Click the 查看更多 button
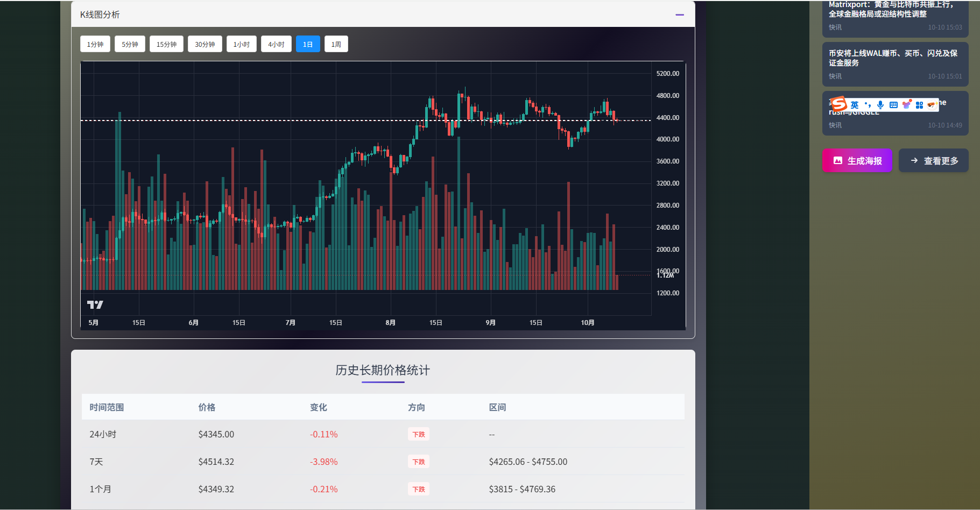 (933, 160)
